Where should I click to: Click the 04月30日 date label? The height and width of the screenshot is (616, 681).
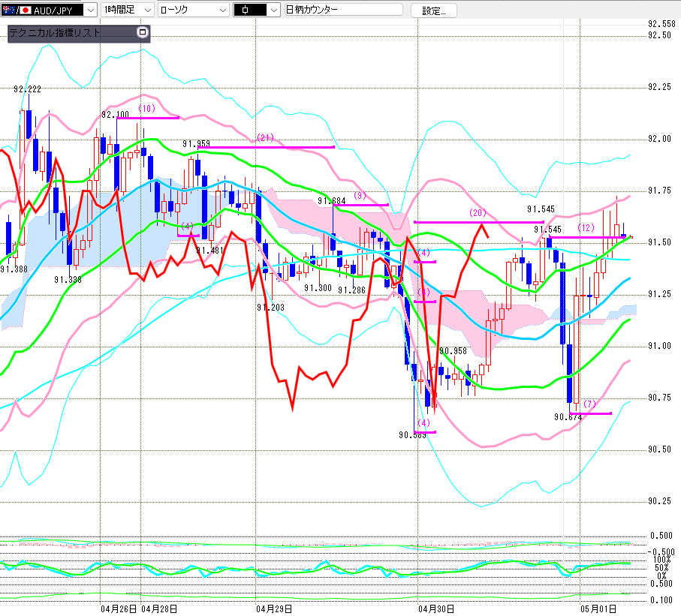click(x=436, y=609)
